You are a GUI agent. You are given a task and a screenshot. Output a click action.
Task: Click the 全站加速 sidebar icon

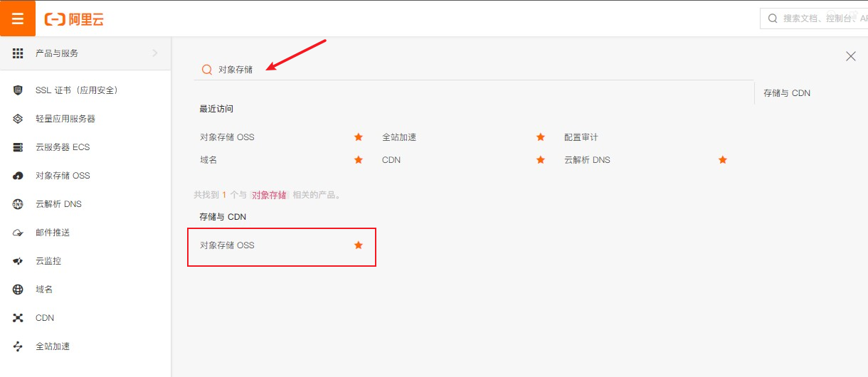18,346
